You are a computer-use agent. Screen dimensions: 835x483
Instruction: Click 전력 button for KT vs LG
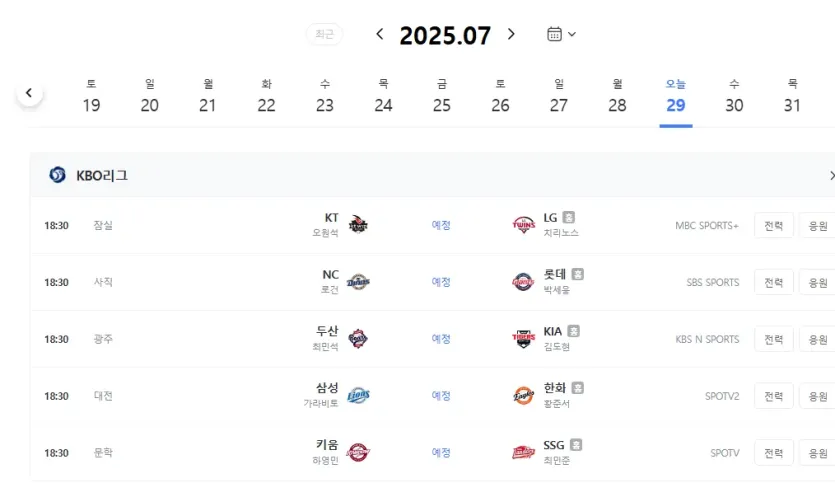pos(773,226)
